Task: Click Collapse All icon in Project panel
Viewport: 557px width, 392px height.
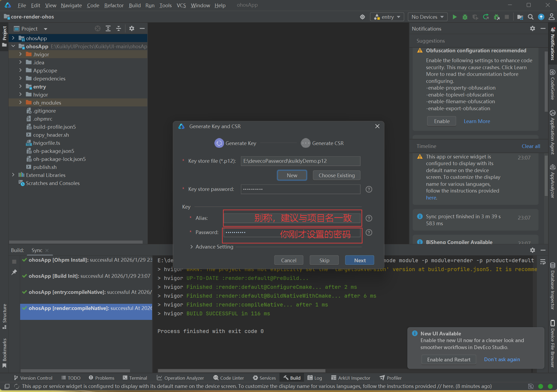Action: click(119, 28)
